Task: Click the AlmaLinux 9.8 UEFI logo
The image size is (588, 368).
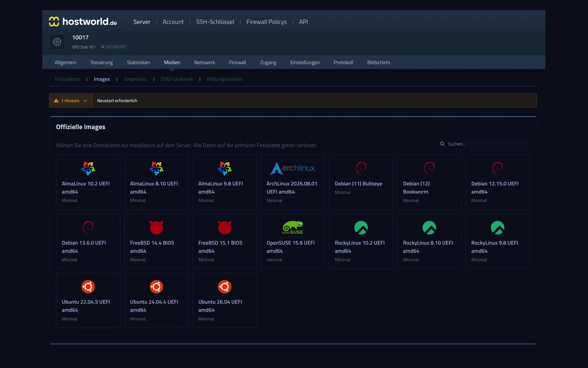Action: [x=224, y=168]
